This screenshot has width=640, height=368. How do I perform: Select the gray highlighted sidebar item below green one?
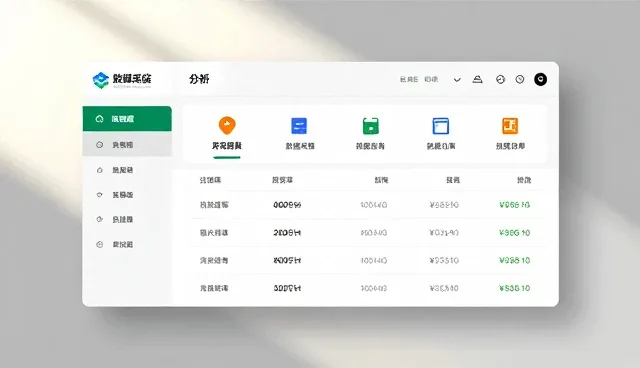coord(127,144)
